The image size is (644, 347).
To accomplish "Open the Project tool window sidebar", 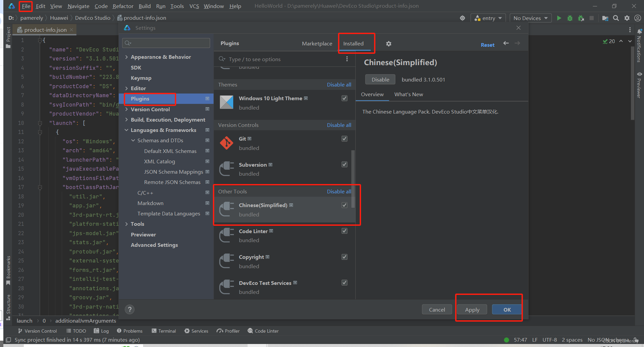I will pos(8,37).
